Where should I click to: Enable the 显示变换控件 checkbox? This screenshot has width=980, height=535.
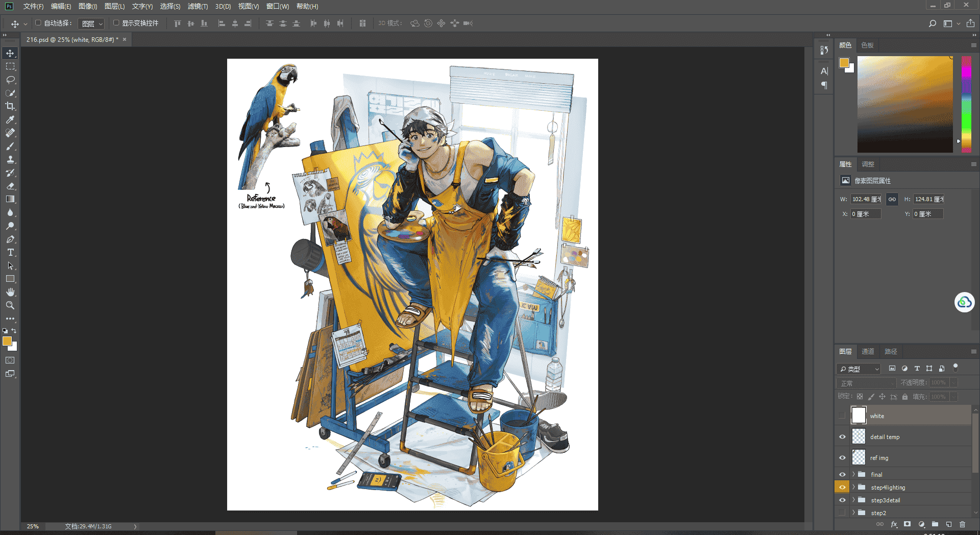(x=116, y=23)
